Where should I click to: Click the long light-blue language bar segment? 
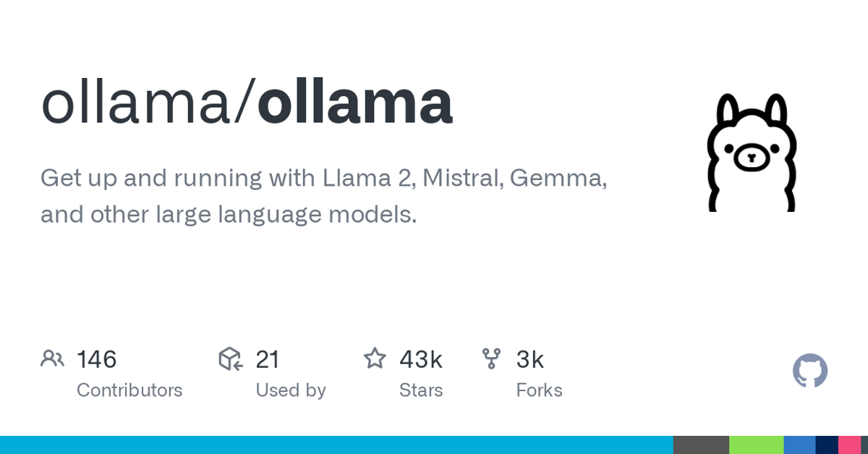click(336, 445)
